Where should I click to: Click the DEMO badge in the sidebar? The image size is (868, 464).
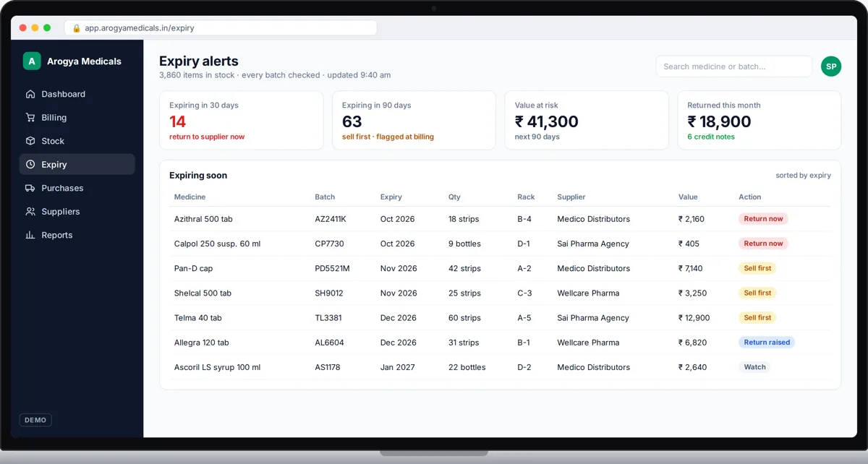coord(35,420)
